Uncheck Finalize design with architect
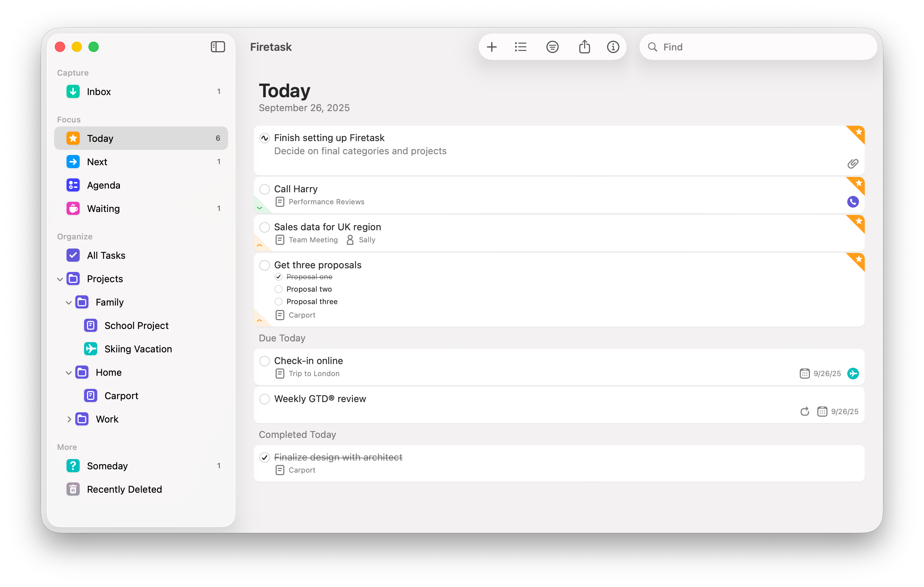The width and height of the screenshot is (924, 587). click(264, 457)
